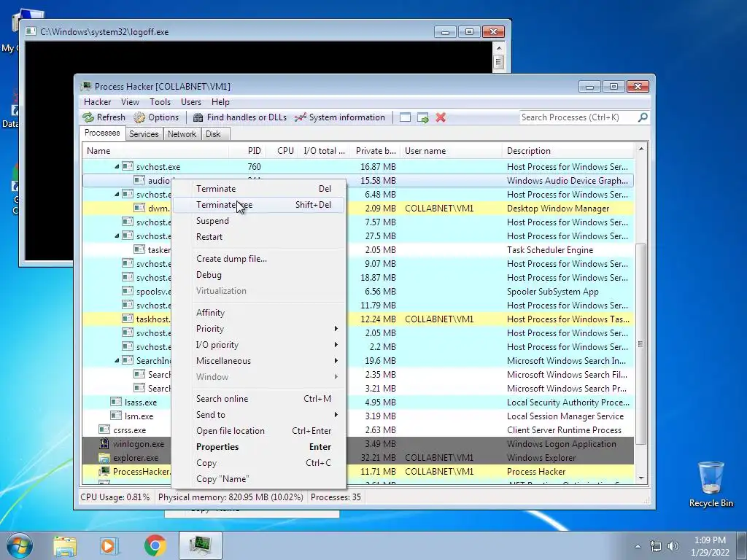Click Process Hacker taskbar button
This screenshot has height=560, width=747.
[x=201, y=545]
